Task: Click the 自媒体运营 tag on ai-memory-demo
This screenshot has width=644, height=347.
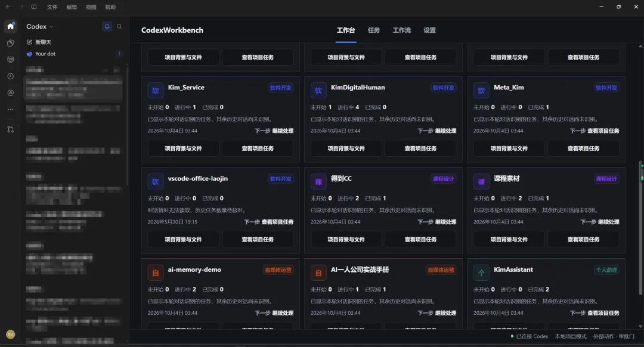Action: pyautogui.click(x=278, y=270)
